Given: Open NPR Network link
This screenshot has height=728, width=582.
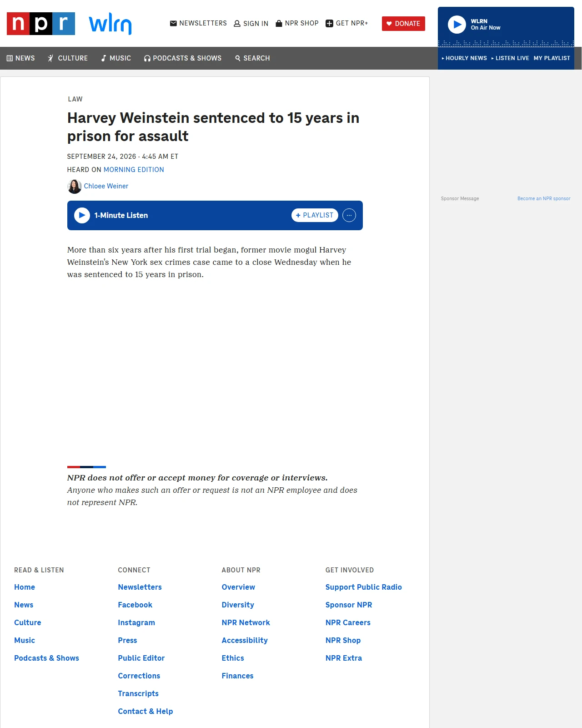Looking at the screenshot, I should (x=246, y=623).
